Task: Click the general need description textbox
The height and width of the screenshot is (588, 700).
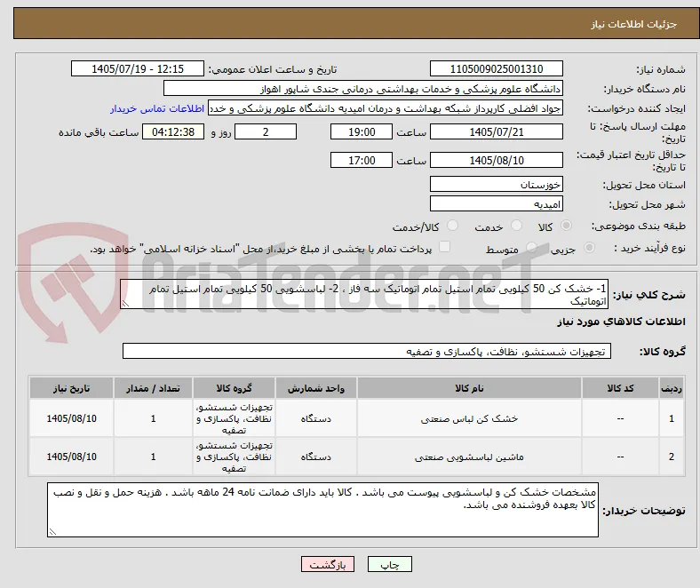Action: click(364, 294)
